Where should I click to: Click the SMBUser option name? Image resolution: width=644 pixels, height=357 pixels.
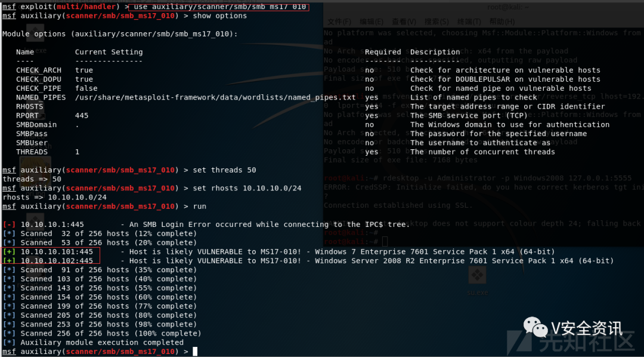click(x=32, y=143)
